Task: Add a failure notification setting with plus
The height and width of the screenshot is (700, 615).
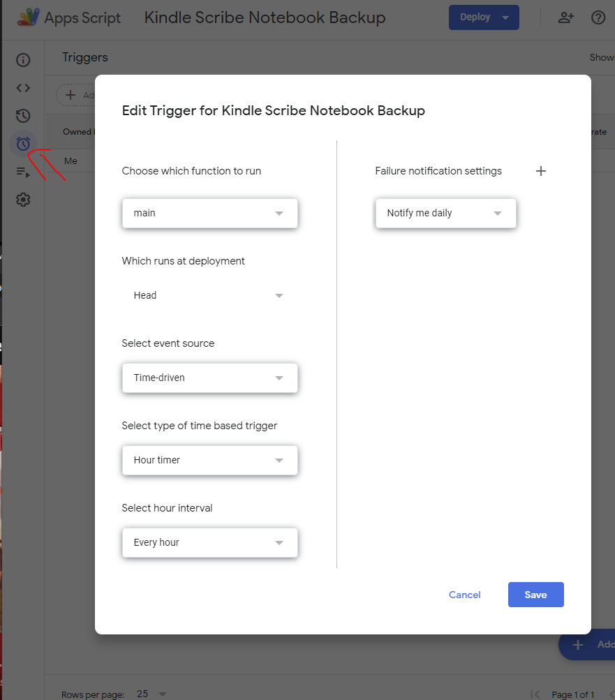Action: pyautogui.click(x=541, y=170)
